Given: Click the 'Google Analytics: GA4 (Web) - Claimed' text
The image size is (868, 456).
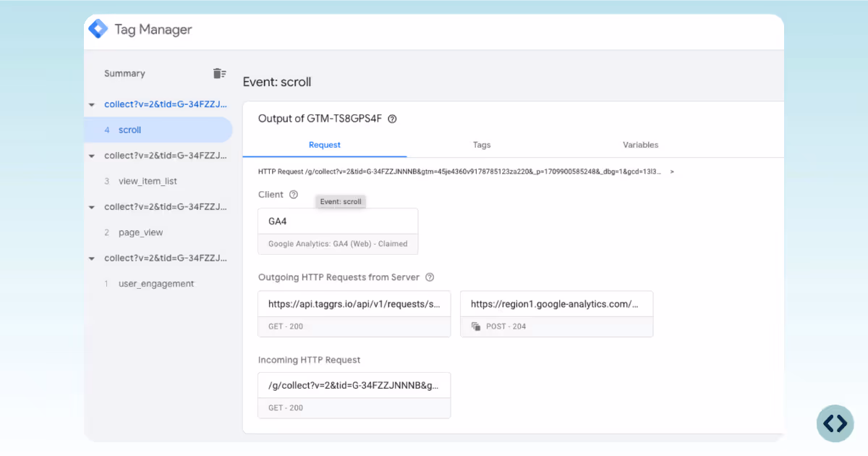Looking at the screenshot, I should (x=338, y=244).
